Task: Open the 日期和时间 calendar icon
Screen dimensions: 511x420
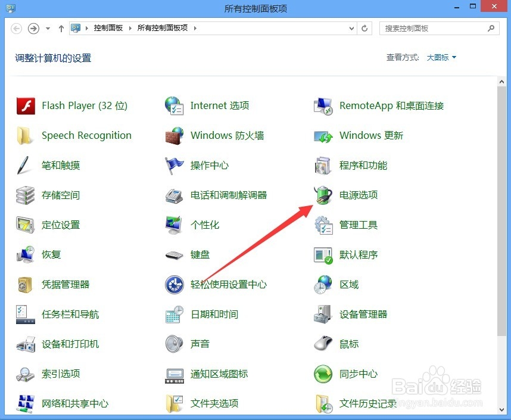Action: [175, 315]
